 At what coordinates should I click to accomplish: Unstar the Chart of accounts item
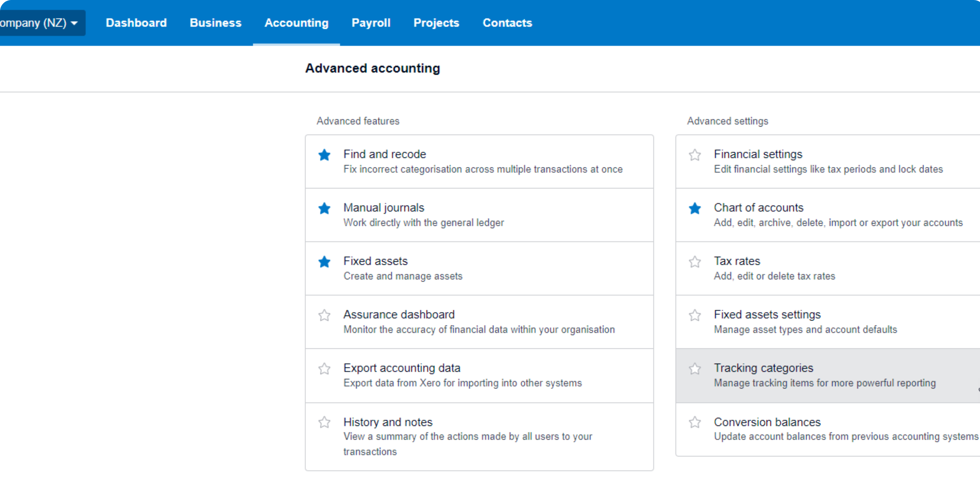coord(695,208)
